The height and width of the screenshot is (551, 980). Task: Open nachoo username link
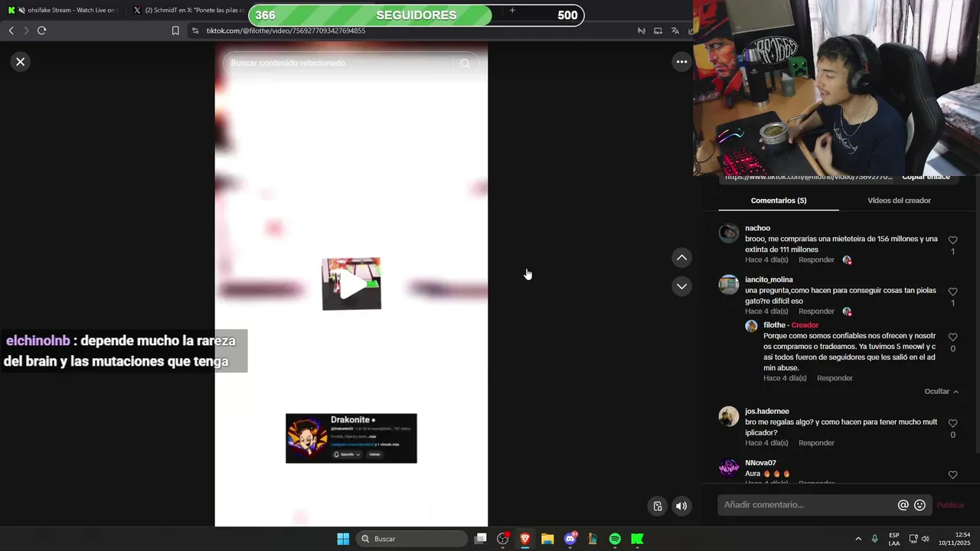click(x=758, y=228)
